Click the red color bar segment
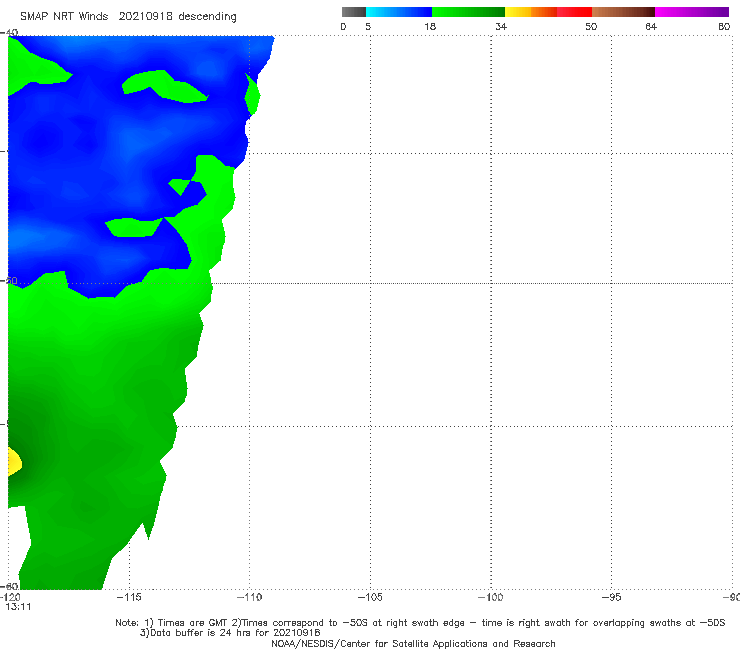 point(574,12)
